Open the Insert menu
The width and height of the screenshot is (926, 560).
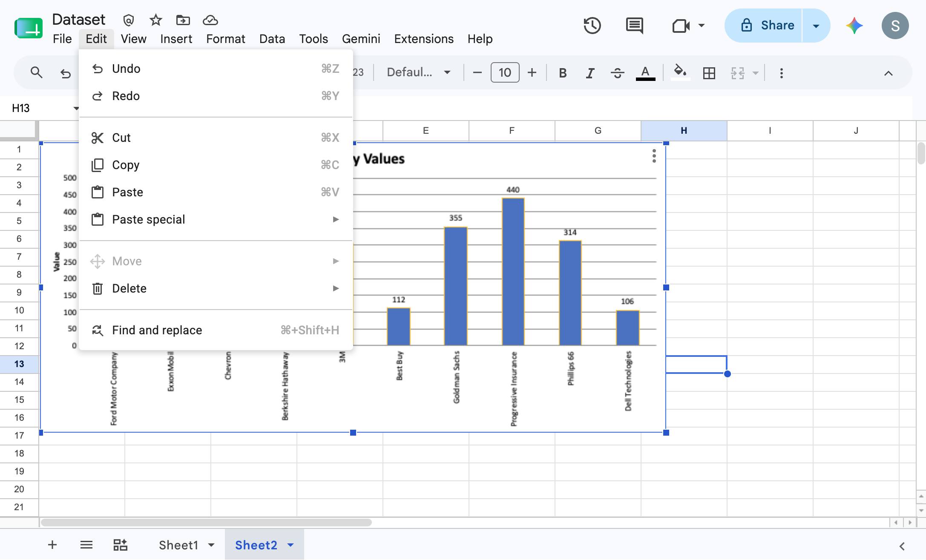coord(176,39)
